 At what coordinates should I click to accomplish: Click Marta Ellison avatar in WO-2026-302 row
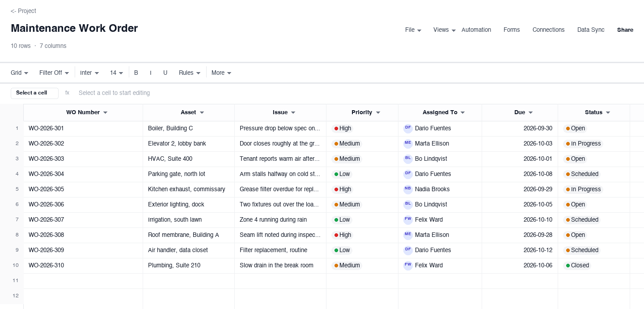click(408, 143)
